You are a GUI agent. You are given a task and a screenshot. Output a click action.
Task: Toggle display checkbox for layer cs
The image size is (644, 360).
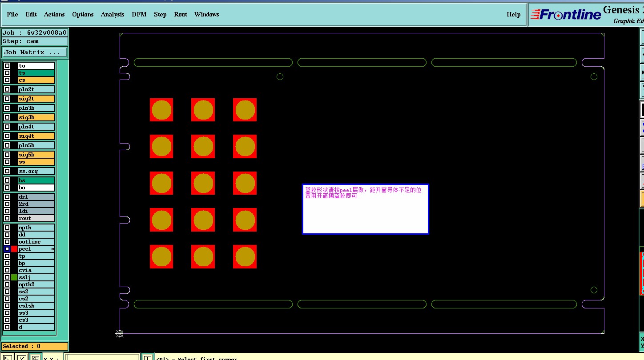pyautogui.click(x=7, y=80)
